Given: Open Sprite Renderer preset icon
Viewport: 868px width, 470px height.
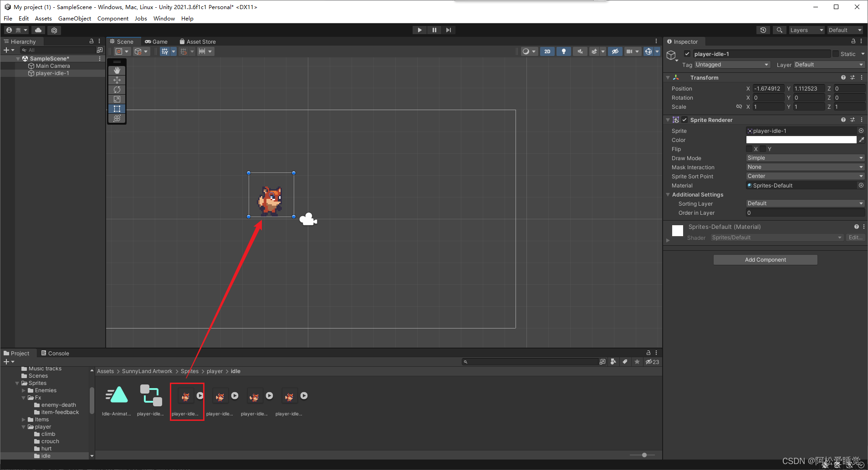Looking at the screenshot, I should point(853,120).
